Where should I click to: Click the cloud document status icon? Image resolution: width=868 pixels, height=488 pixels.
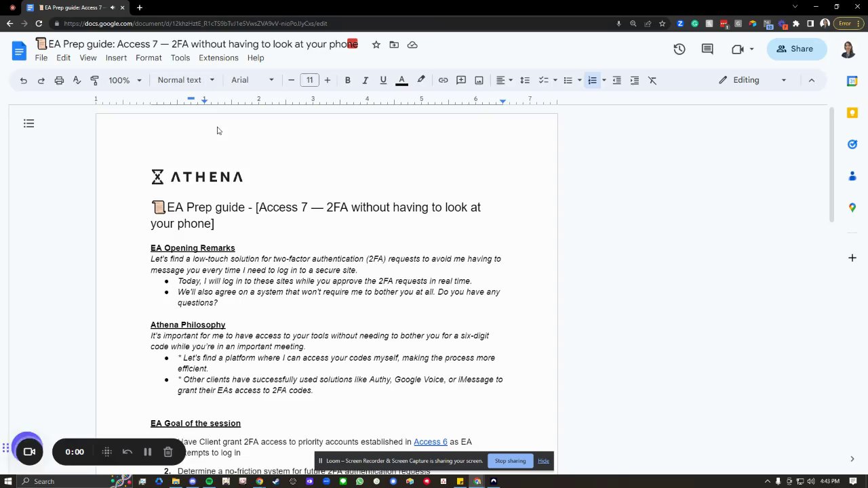[412, 45]
